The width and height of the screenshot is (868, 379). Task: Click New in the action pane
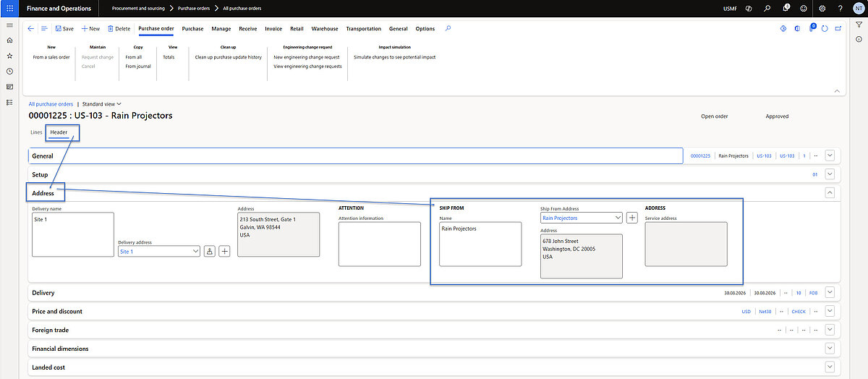pyautogui.click(x=90, y=29)
